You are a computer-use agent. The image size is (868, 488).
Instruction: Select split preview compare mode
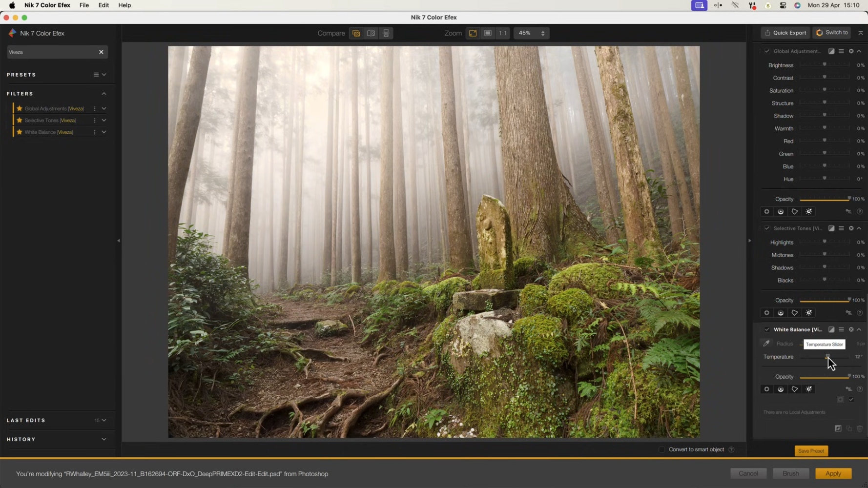(x=371, y=33)
